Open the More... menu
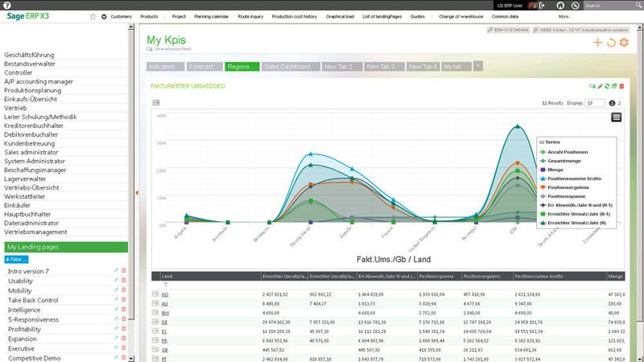The image size is (644, 362). pos(565,16)
